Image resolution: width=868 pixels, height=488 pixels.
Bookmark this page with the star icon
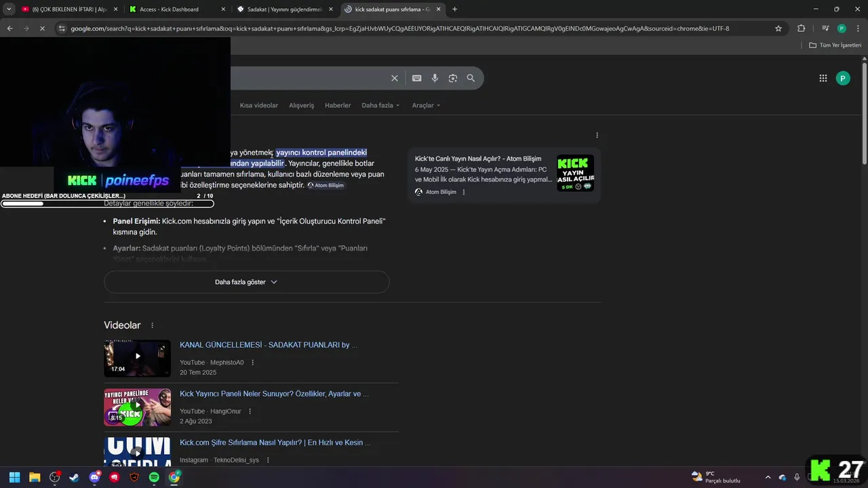(x=778, y=28)
